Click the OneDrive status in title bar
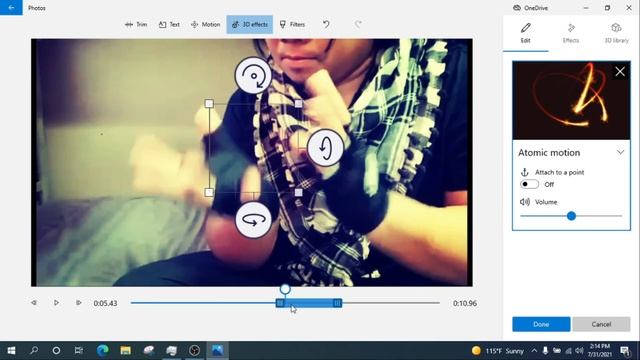 pos(531,8)
